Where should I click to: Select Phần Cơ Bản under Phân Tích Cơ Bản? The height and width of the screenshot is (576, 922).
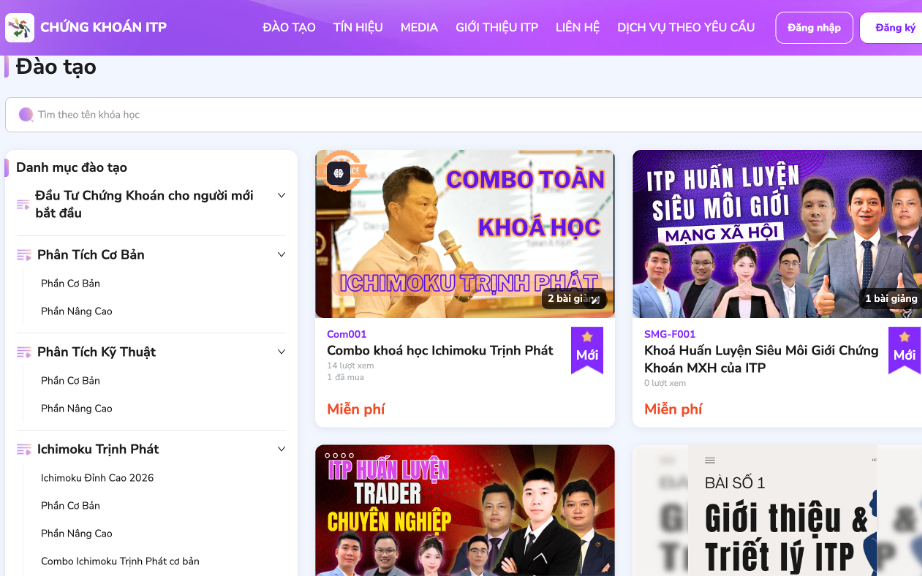coord(71,283)
